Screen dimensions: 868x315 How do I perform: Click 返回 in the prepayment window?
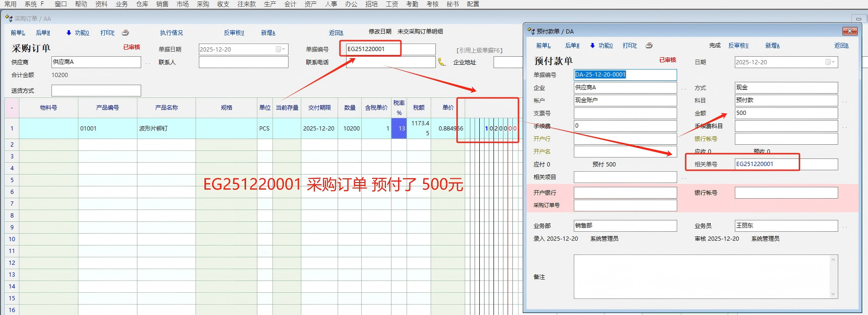pos(841,45)
